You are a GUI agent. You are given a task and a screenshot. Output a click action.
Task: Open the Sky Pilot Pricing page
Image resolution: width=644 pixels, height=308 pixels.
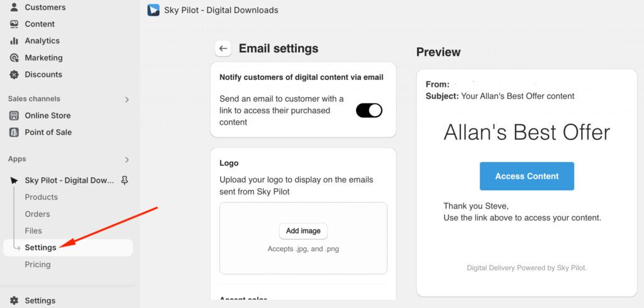click(x=37, y=265)
